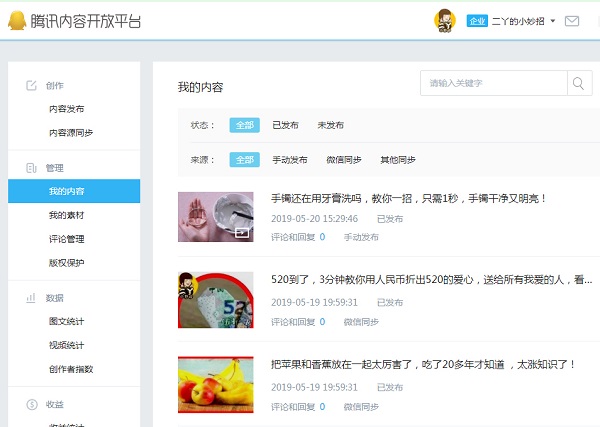Go to 评论管理 in sidebar

66,239
